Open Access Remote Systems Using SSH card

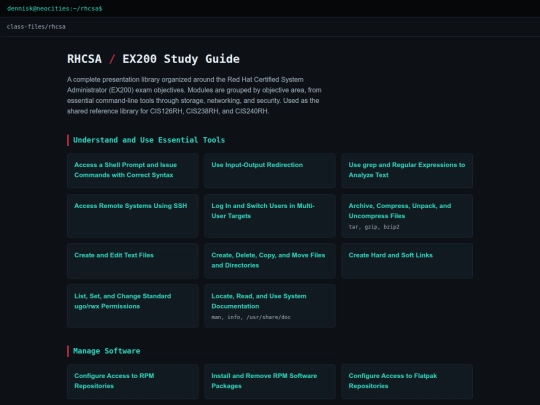(133, 216)
